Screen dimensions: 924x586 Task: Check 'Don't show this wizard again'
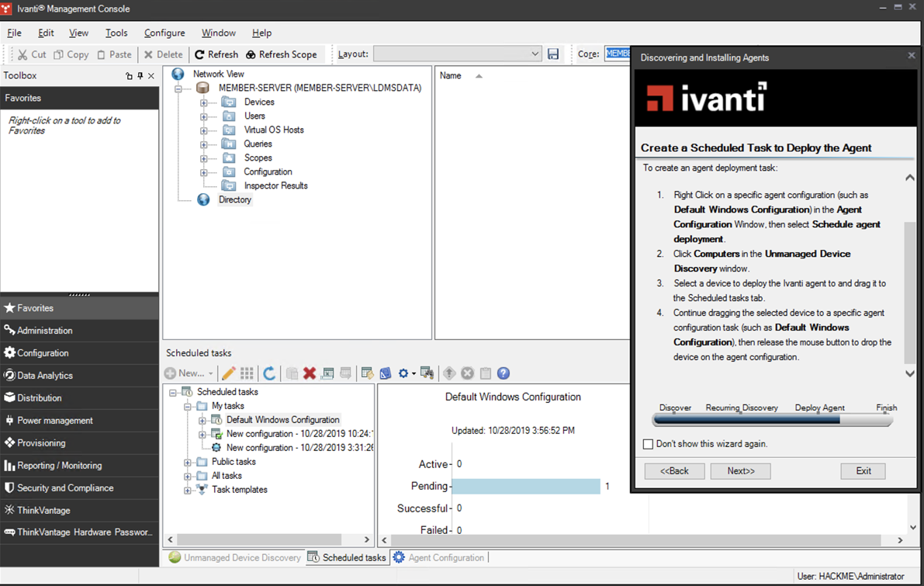pos(649,444)
